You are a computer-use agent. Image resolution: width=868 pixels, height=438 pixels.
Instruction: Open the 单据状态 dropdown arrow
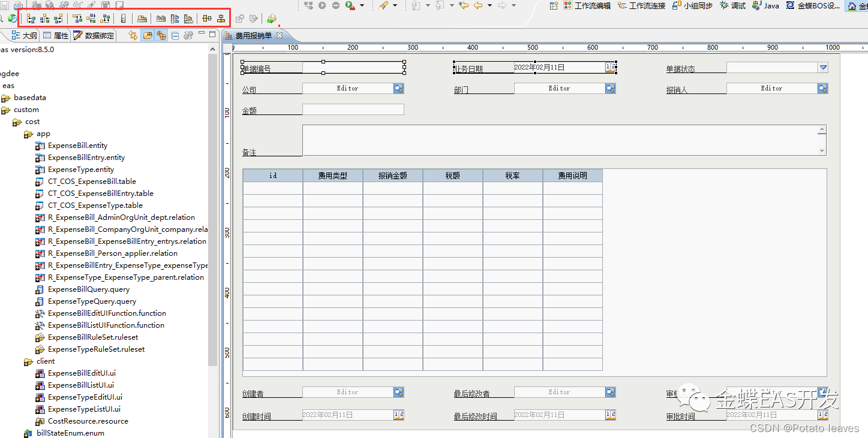click(823, 68)
